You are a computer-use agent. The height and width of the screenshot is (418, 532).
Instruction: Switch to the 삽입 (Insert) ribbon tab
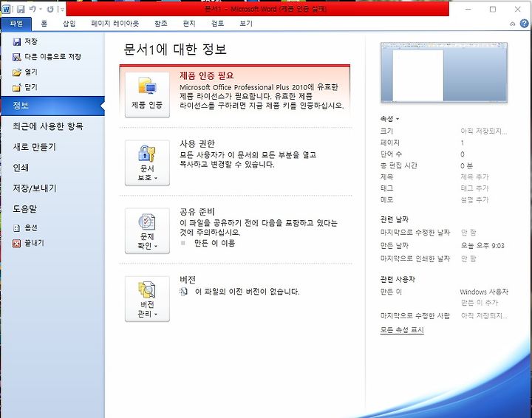point(69,24)
